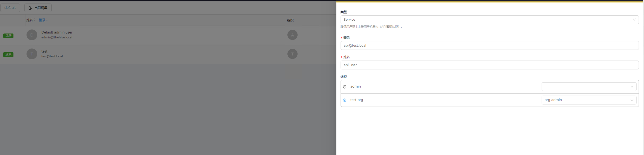Click the A organization avatar icon
This screenshot has height=155, width=644.
pyautogui.click(x=292, y=35)
